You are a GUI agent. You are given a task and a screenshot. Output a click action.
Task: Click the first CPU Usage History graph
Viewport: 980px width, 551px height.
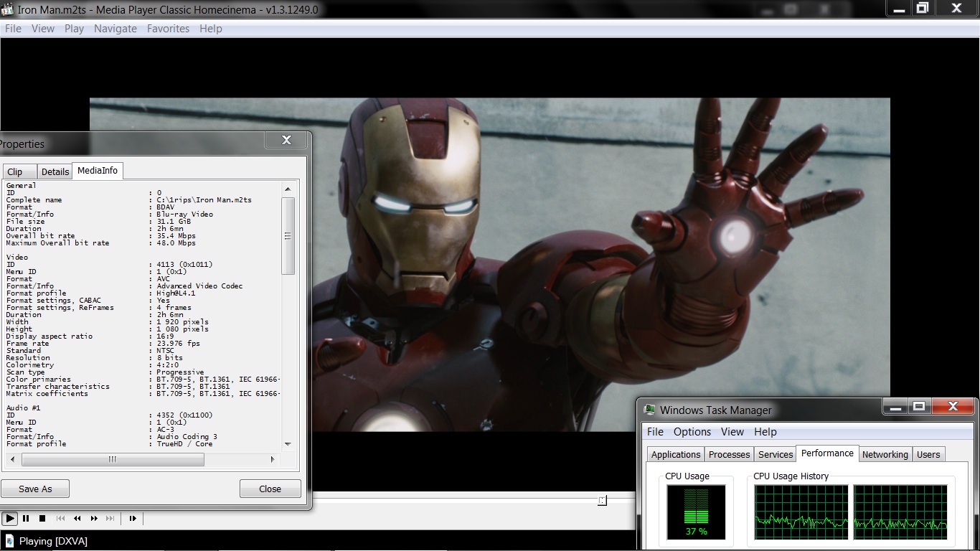[801, 512]
